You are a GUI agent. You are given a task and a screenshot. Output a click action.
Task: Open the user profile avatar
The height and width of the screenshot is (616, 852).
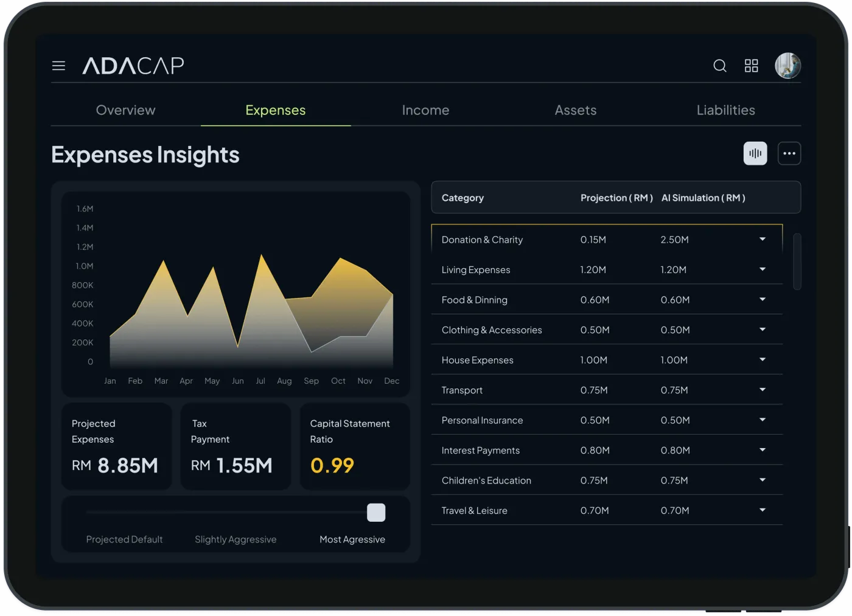click(x=787, y=66)
